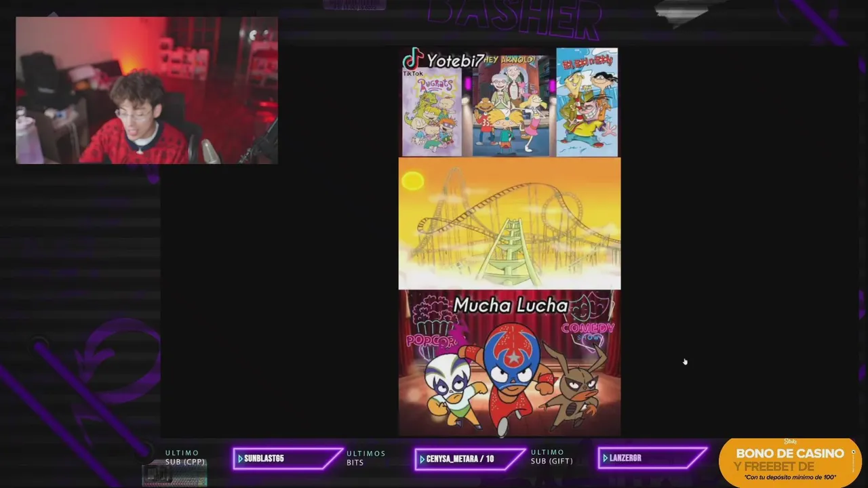Viewport: 868px width, 488px height.
Task: Click the SUNBLAST05 latest sub badge
Action: [288, 459]
